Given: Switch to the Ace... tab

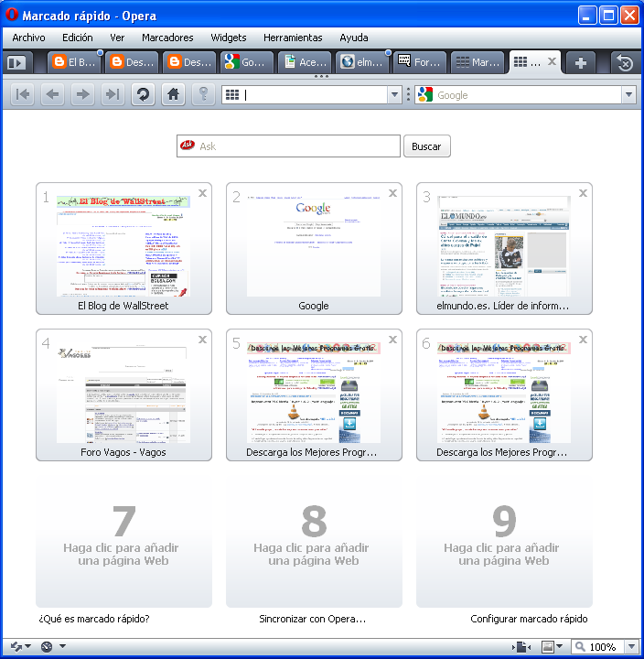Looking at the screenshot, I should 305,62.
